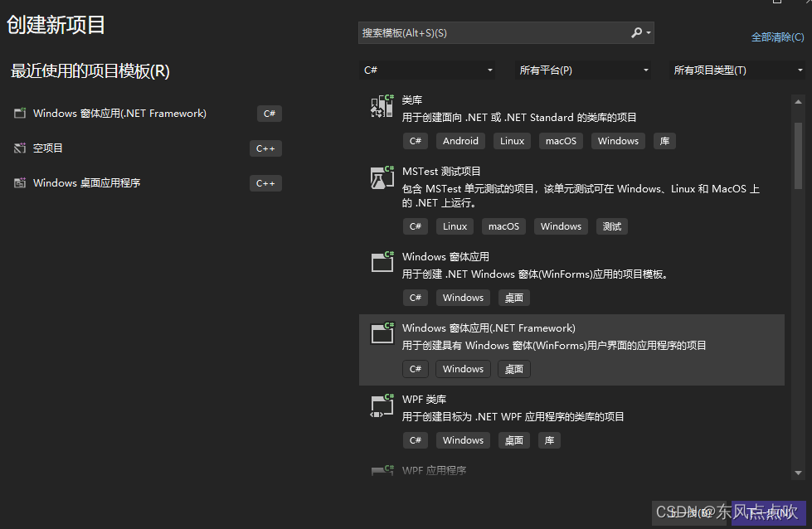Screen dimensions: 812x529
Task: Click the 下一步(N) button
Action: point(770,512)
